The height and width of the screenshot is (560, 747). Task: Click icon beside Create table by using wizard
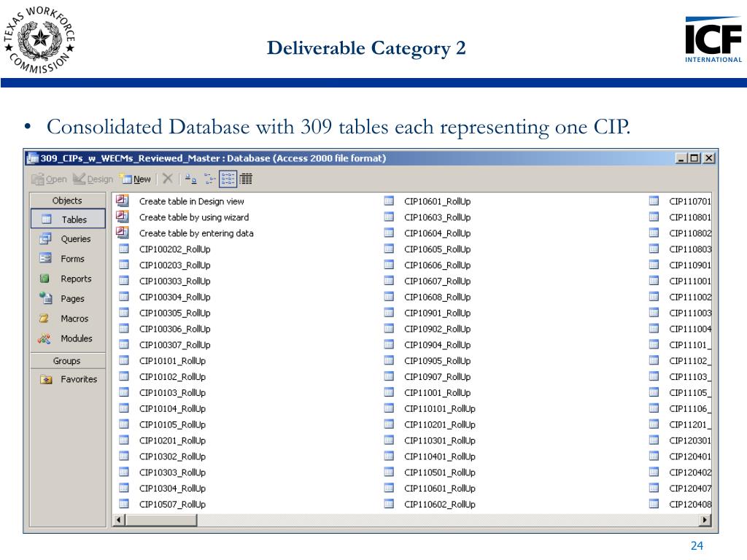(x=123, y=217)
